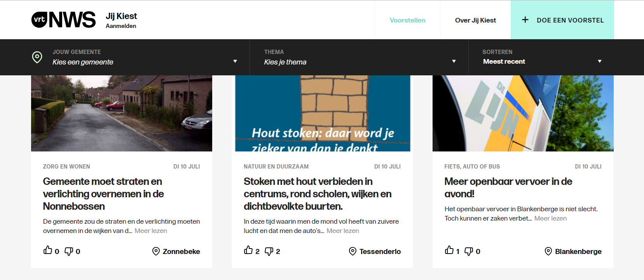Open the Kies een gemeente dropdown
This screenshot has width=644, height=280.
pyautogui.click(x=144, y=62)
